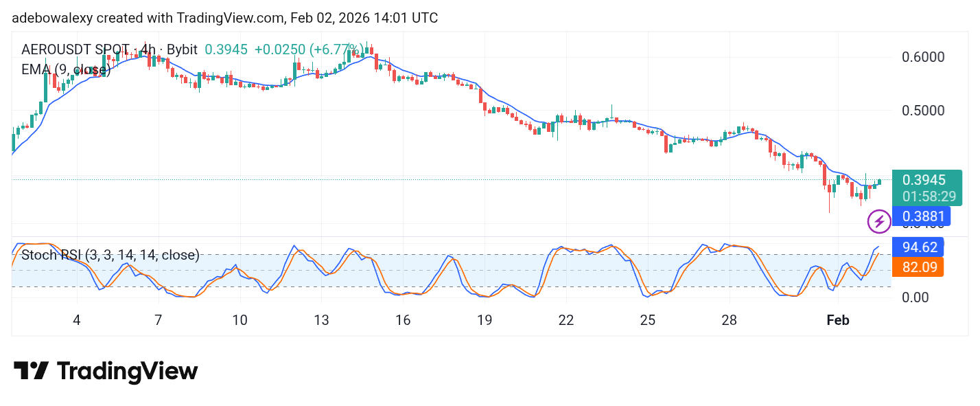Click the green 0.3945 current price tag
Screen dimensions: 980x406
923,180
